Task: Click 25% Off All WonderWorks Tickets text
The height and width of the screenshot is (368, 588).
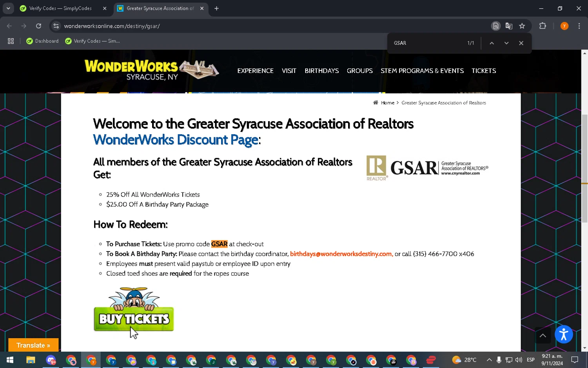Action: pyautogui.click(x=153, y=195)
